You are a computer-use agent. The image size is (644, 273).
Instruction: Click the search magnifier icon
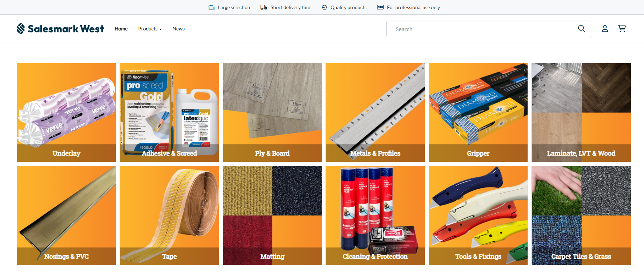point(581,29)
